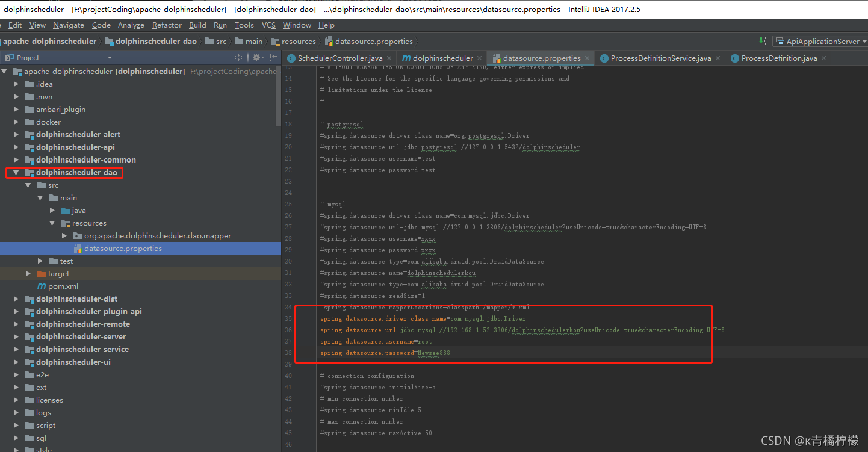
Task: Open the Help menu
Action: pyautogui.click(x=326, y=25)
